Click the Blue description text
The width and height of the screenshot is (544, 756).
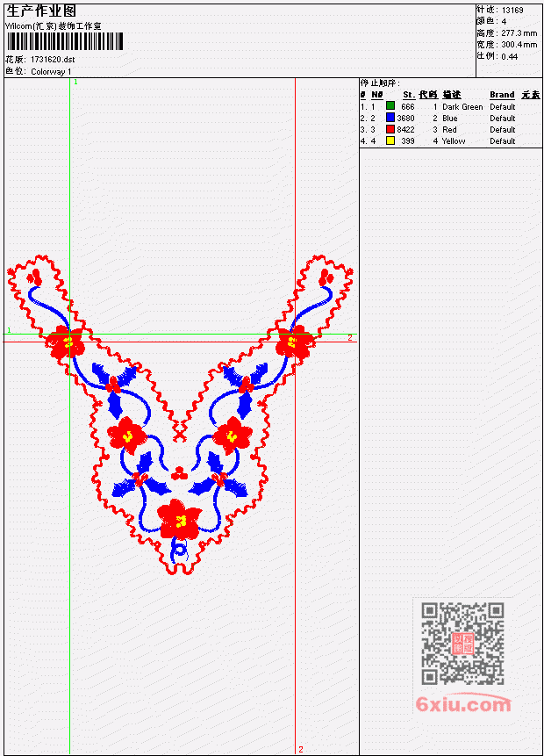point(450,119)
